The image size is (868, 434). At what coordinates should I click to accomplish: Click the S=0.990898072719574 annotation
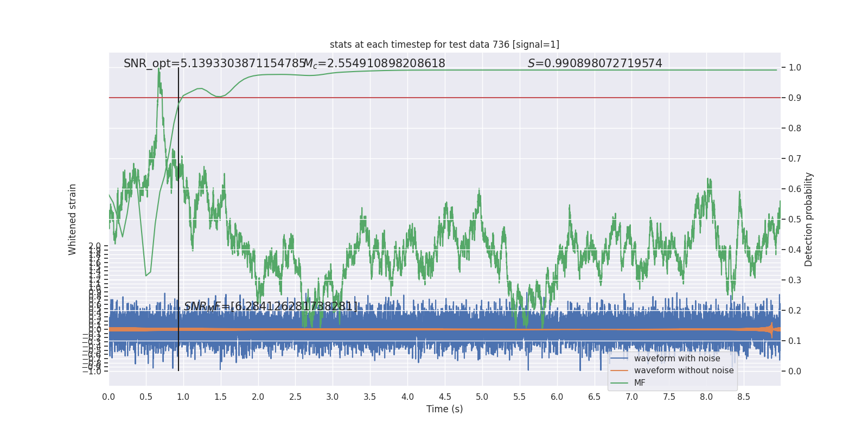(595, 63)
